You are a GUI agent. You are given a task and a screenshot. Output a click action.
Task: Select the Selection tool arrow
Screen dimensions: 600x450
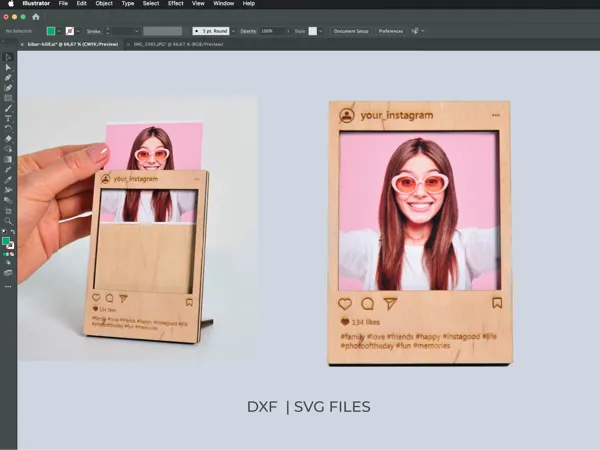click(8, 57)
